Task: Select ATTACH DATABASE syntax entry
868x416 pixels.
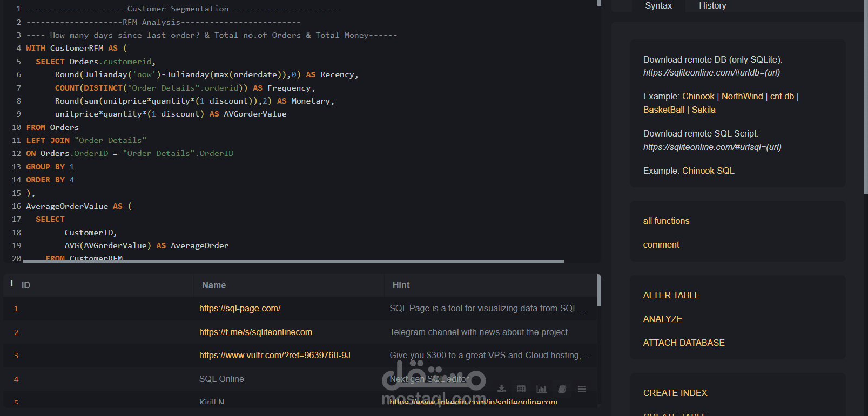Action: (684, 343)
